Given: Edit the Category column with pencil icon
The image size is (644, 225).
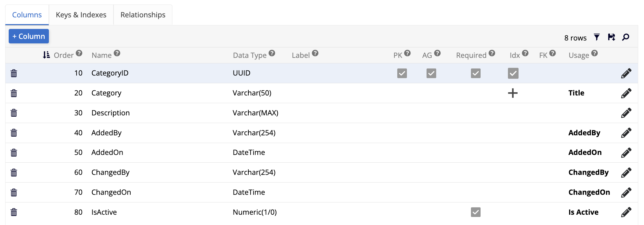Looking at the screenshot, I should point(626,93).
